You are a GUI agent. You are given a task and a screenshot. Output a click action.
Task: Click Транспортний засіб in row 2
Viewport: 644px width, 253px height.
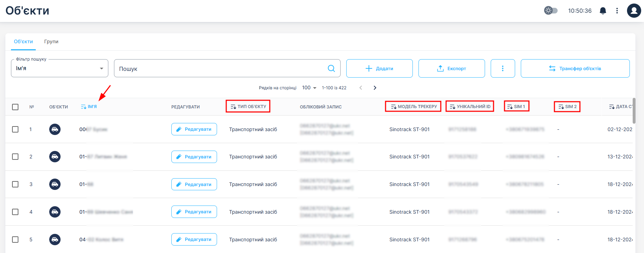point(253,157)
